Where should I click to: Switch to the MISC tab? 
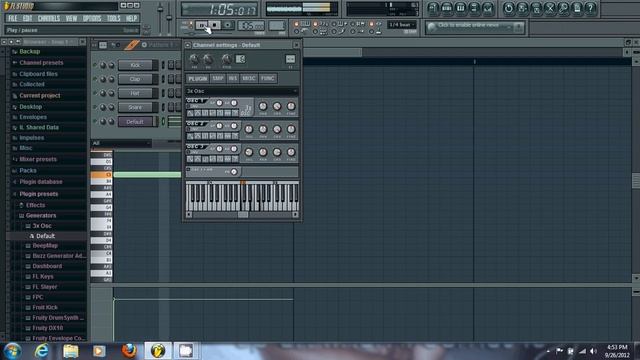[x=249, y=78]
